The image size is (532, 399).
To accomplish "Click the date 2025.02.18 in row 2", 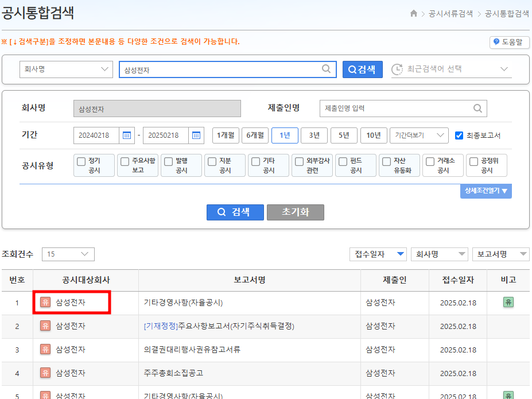I will [x=458, y=327].
